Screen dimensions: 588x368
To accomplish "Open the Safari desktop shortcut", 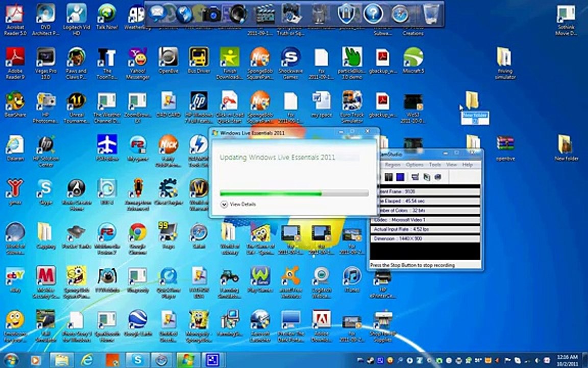I will click(x=199, y=236).
